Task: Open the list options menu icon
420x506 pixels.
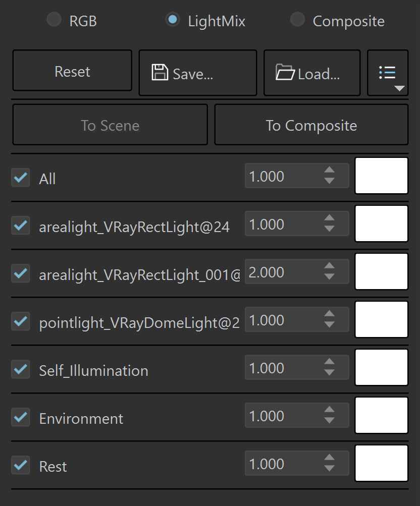Action: click(388, 73)
